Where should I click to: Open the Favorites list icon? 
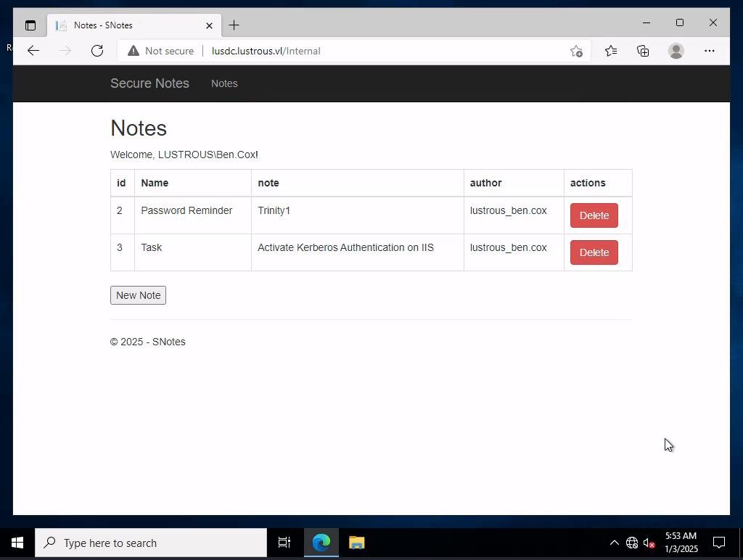[611, 51]
